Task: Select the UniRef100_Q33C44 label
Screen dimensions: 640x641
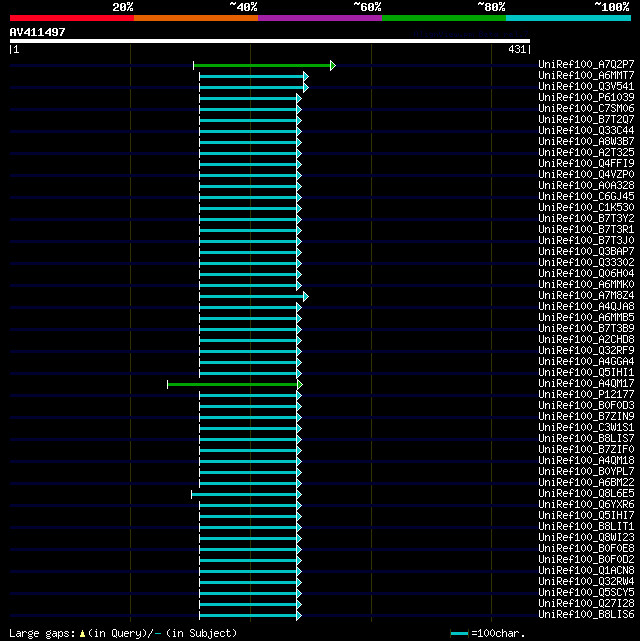Action: [x=586, y=130]
